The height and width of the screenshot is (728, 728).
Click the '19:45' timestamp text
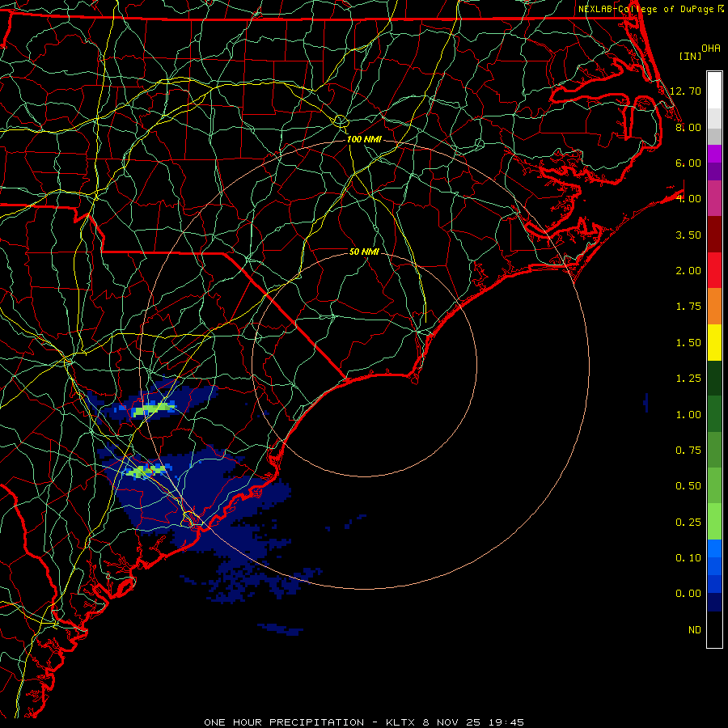pyautogui.click(x=505, y=722)
